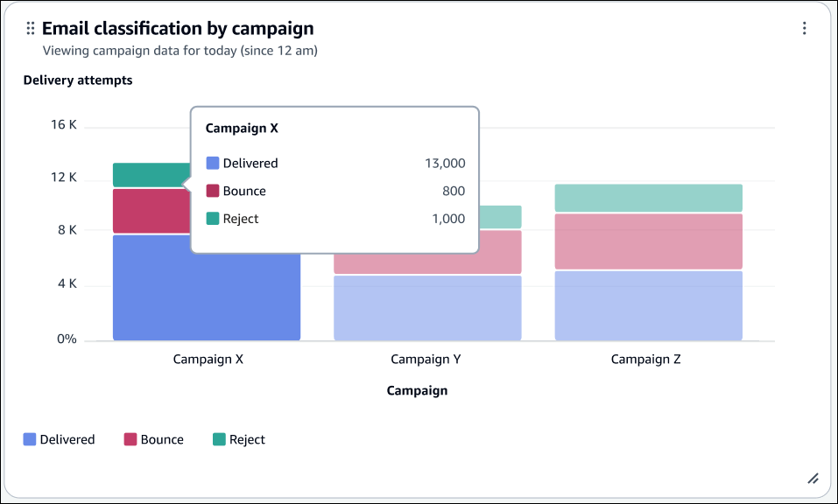Select Campaign Z's Bounce bar segment
838x504 pixels.
click(x=648, y=241)
